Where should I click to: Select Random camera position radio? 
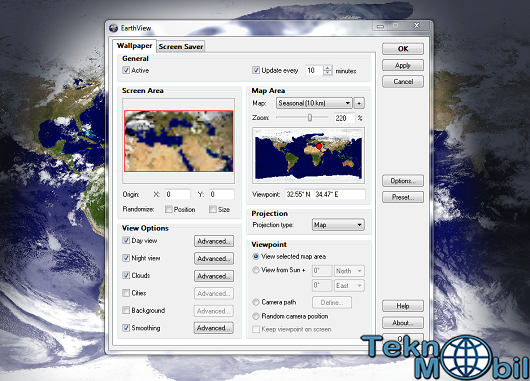click(256, 316)
